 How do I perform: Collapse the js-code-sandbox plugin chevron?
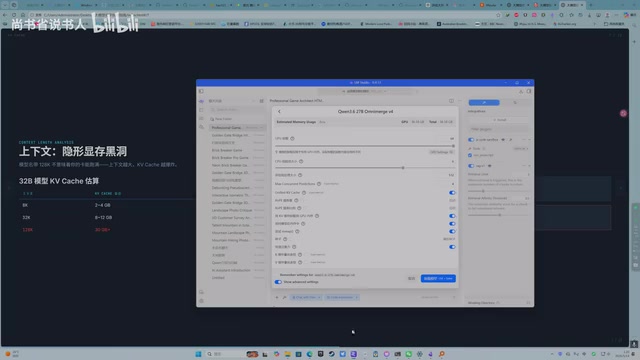coord(529,140)
